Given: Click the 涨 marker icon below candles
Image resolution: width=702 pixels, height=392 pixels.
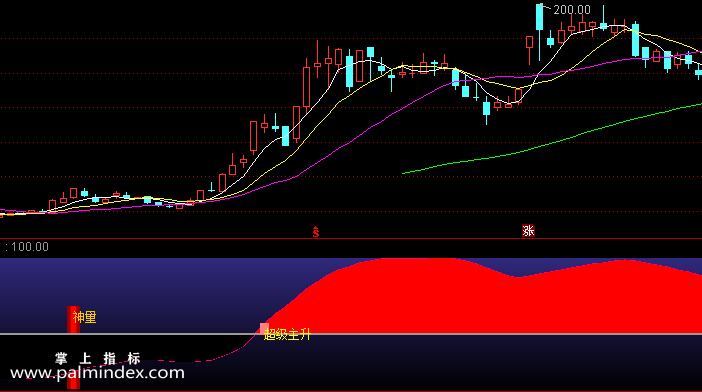Looking at the screenshot, I should (x=528, y=230).
